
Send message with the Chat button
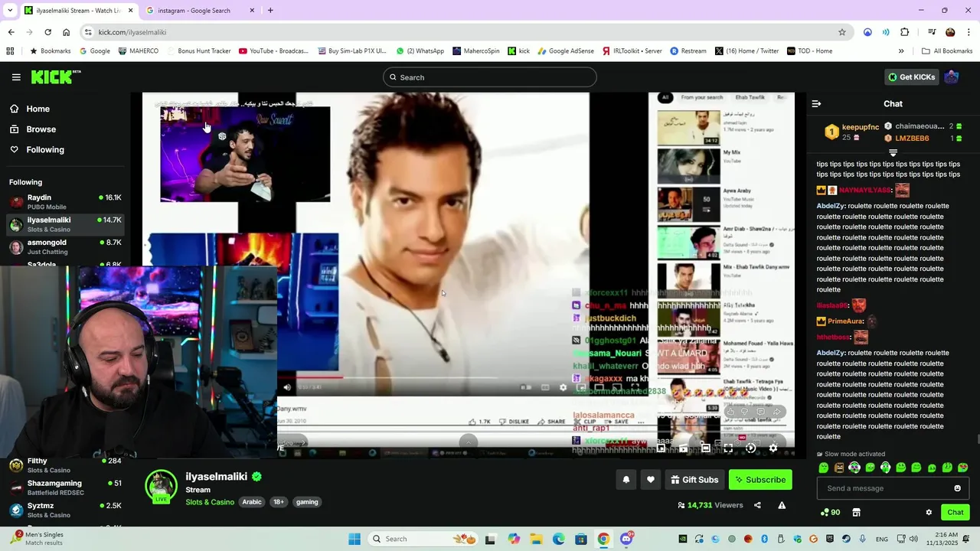point(955,512)
